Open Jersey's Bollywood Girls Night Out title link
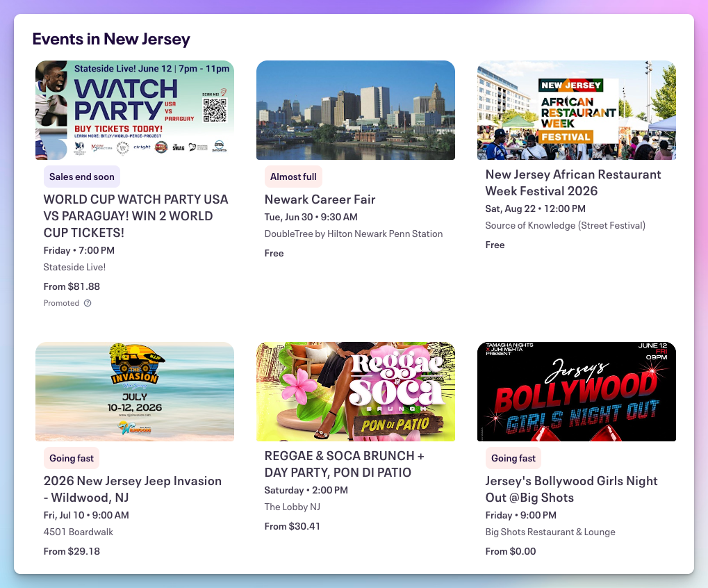The width and height of the screenshot is (708, 588). pyautogui.click(x=571, y=489)
